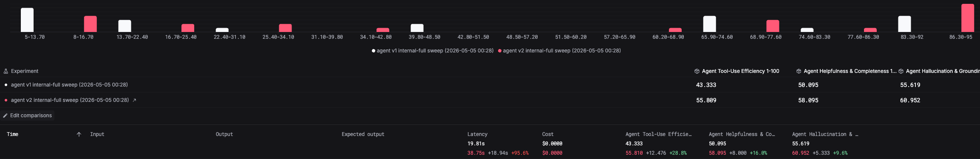Click Agent Hallucination & Grounding summary header

[x=943, y=71]
